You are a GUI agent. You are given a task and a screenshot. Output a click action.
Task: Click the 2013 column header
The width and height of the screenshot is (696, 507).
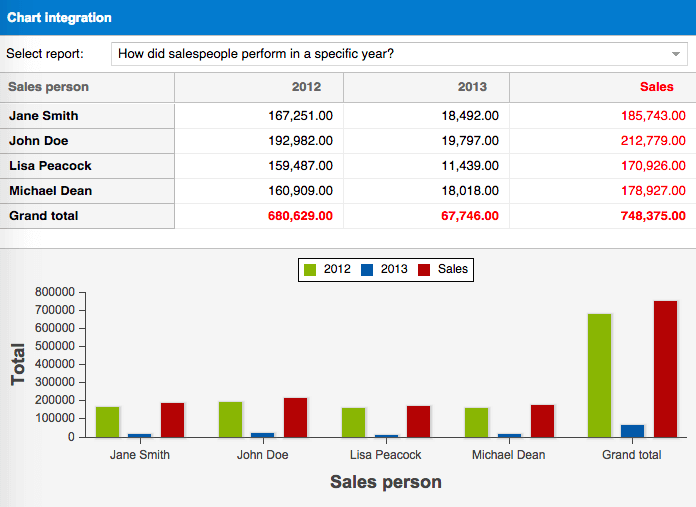pos(472,87)
